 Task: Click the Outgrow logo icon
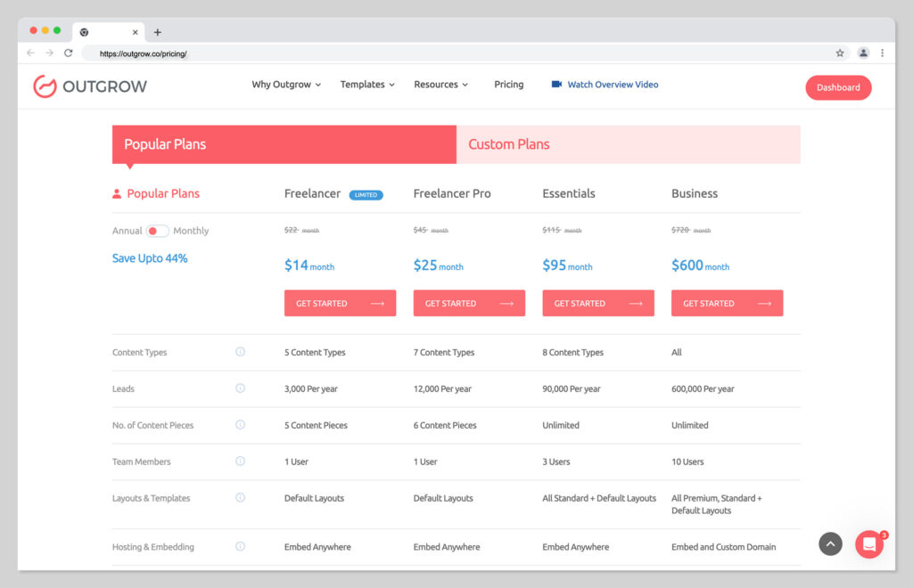(45, 86)
